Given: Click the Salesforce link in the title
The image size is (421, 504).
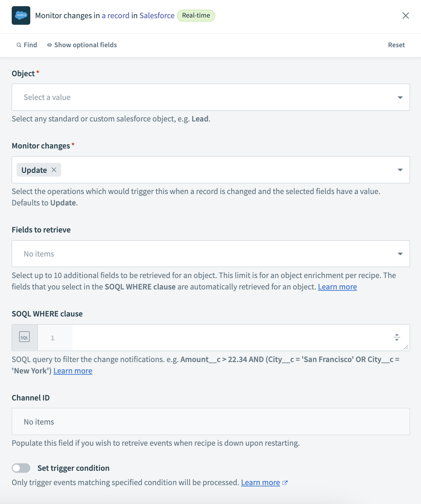Looking at the screenshot, I should pos(157,16).
